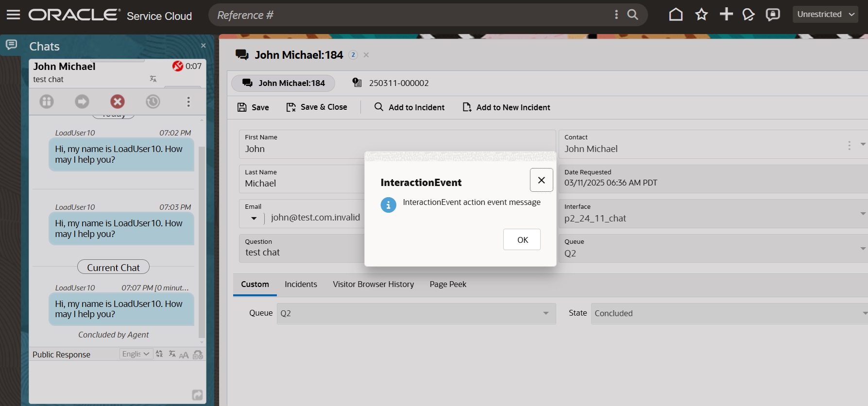
Task: Click Save & Close
Action: click(x=317, y=107)
